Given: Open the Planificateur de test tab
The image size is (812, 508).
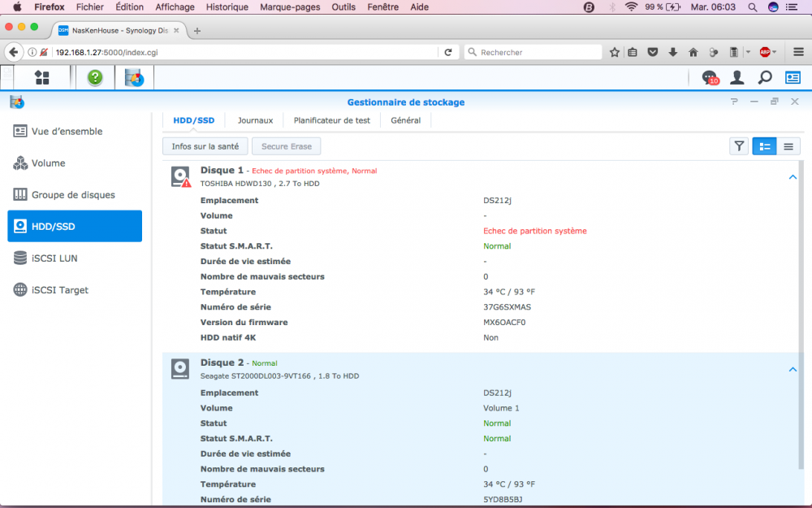Looking at the screenshot, I should 332,120.
